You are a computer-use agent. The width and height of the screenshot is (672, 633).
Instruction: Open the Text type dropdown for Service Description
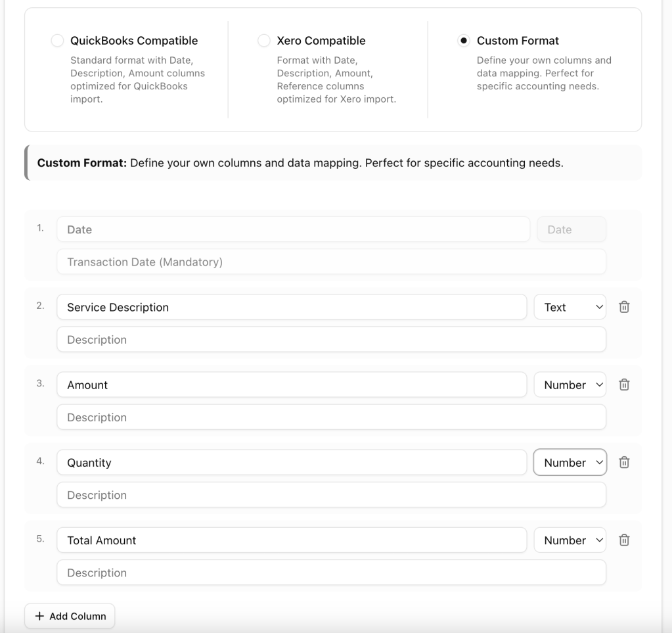pos(570,307)
